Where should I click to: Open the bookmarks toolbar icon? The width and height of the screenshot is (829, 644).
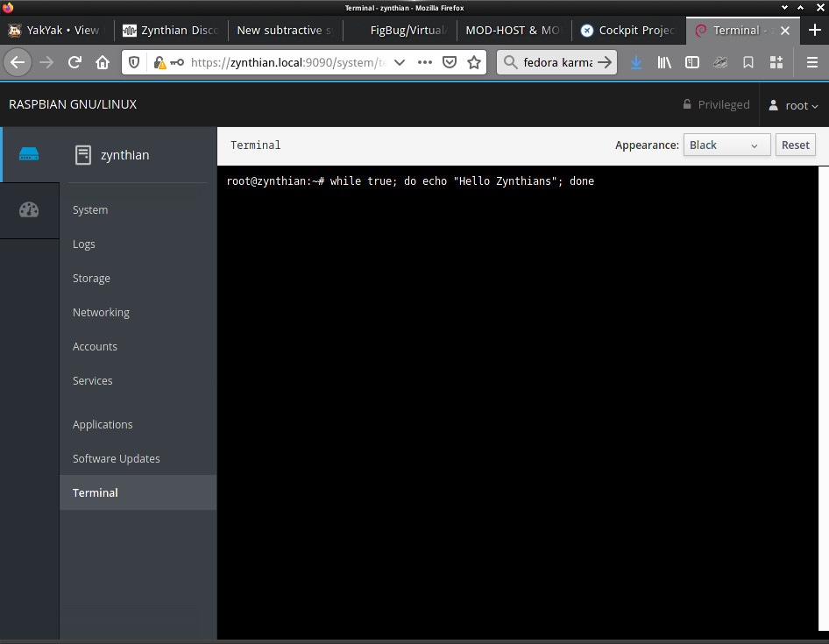(748, 62)
